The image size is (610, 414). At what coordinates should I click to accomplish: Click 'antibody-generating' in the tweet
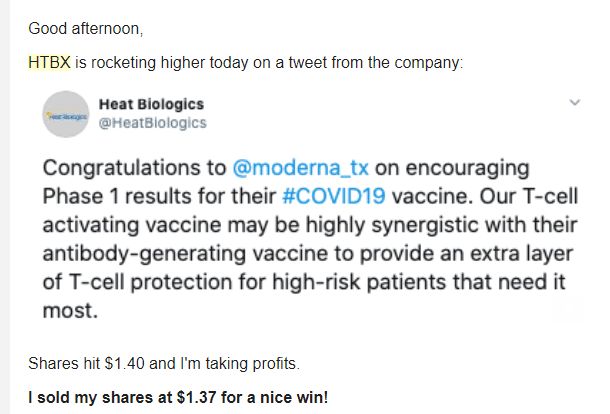point(144,254)
